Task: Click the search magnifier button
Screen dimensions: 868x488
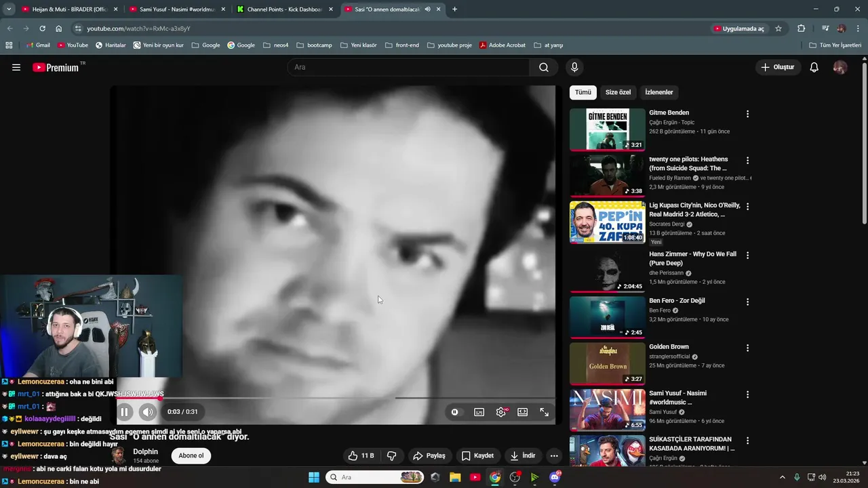Action: (x=544, y=67)
